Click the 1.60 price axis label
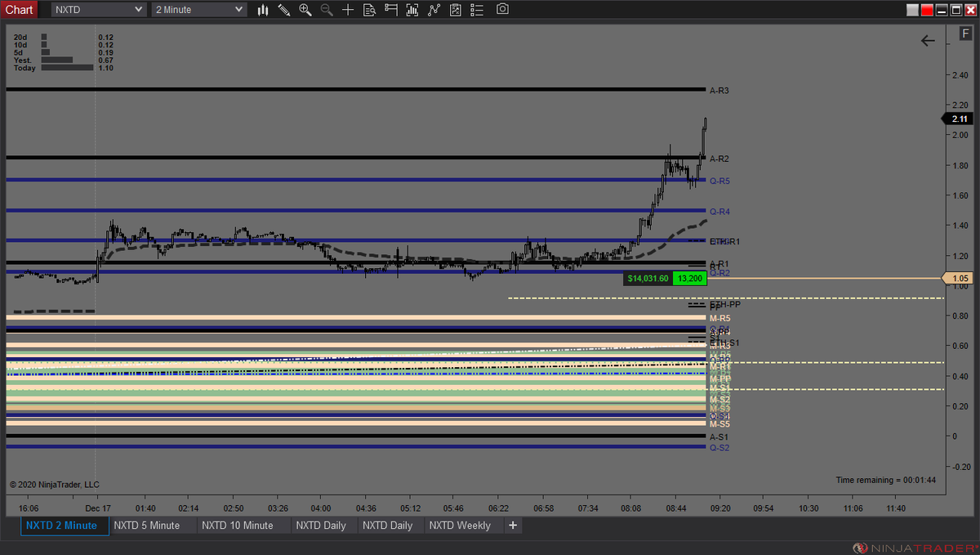 (x=960, y=195)
